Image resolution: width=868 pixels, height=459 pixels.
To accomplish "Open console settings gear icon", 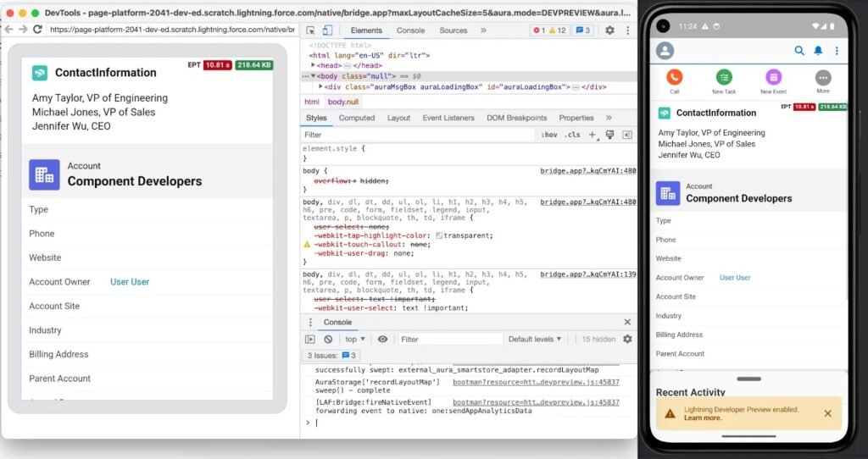I will (x=627, y=339).
